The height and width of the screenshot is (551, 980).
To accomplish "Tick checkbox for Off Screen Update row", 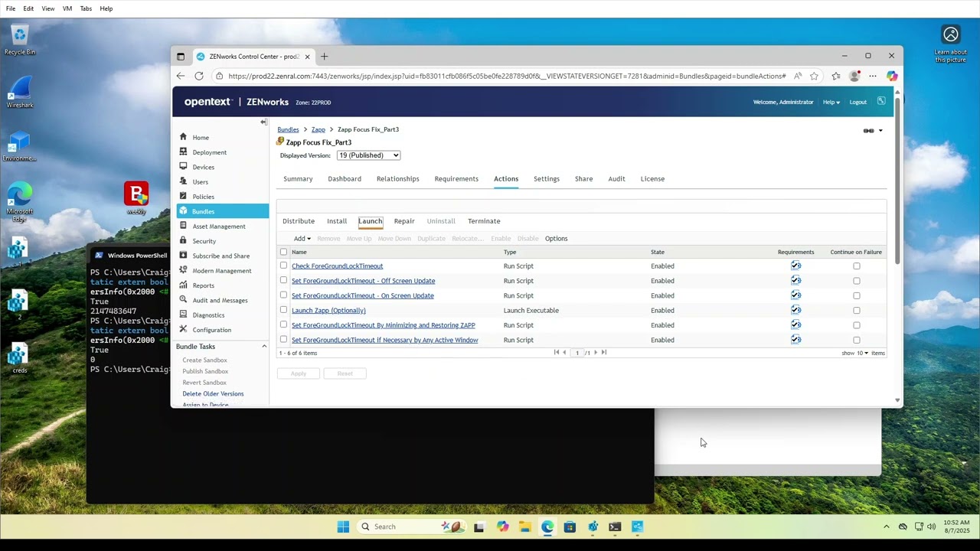I will 283,280.
